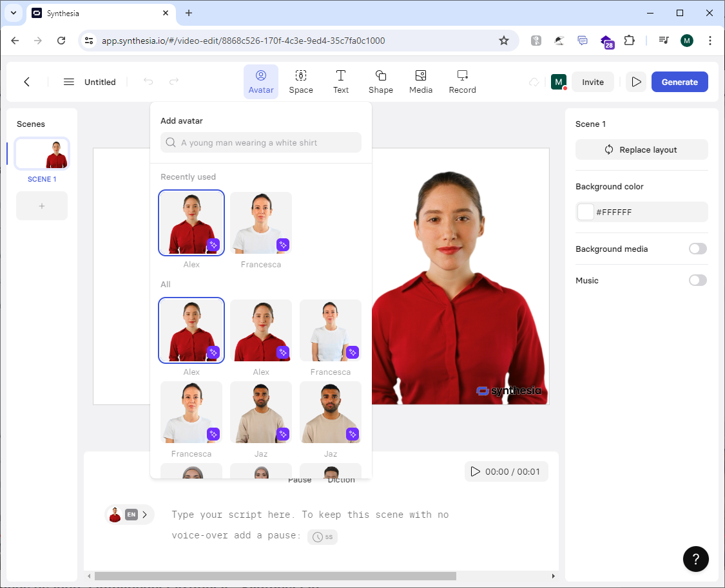Open Chrome profile M icon
The height and width of the screenshot is (588, 725).
686,41
